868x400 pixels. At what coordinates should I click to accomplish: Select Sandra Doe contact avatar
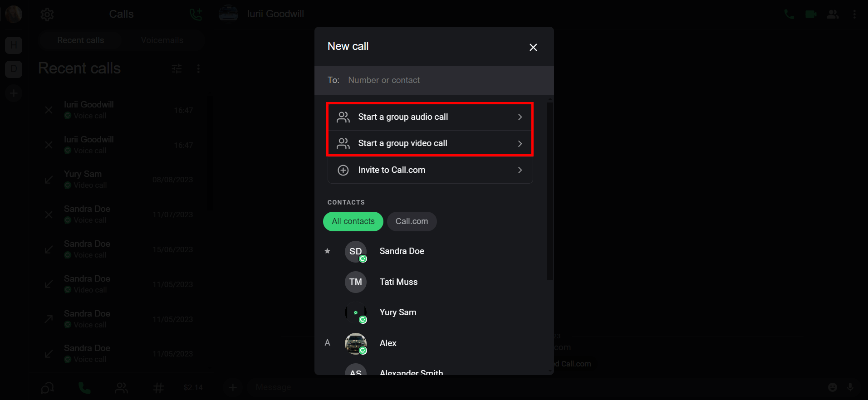click(356, 252)
